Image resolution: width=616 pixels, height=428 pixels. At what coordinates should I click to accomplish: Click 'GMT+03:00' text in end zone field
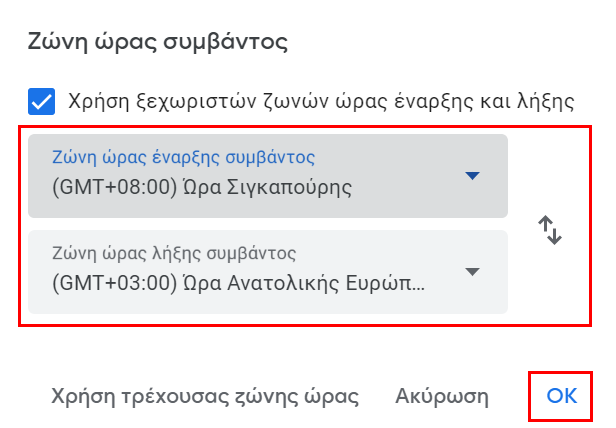click(x=114, y=283)
